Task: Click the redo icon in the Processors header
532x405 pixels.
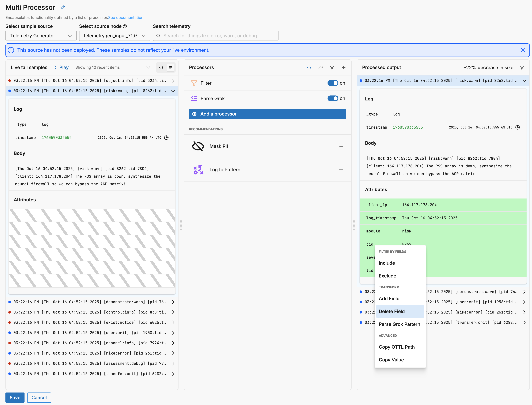Action: point(320,67)
